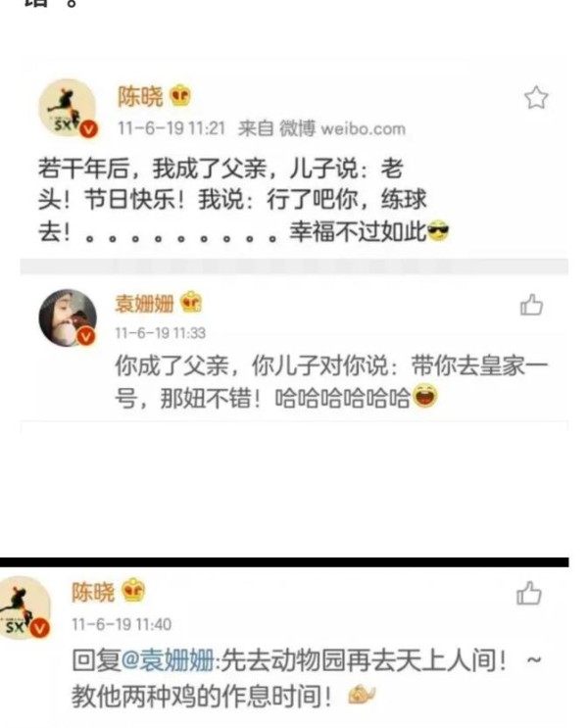
Task: Click the crown badge next to 袁姗姗
Action: tap(191, 302)
